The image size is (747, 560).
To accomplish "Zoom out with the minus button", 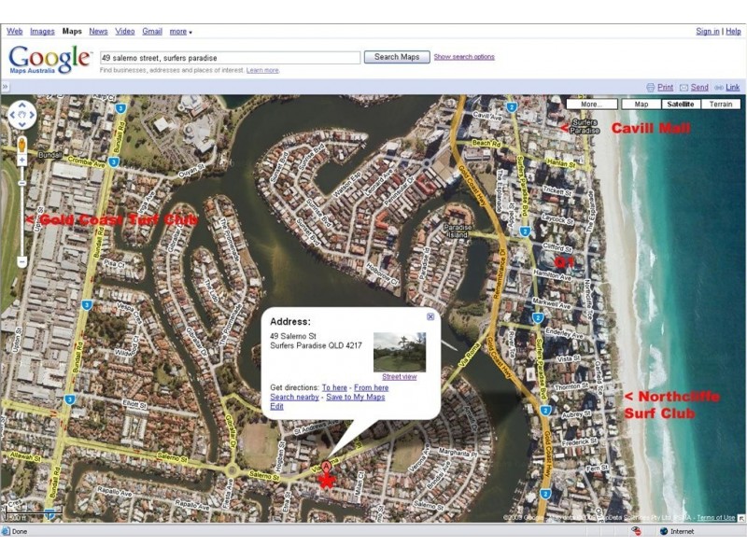I will [x=21, y=262].
